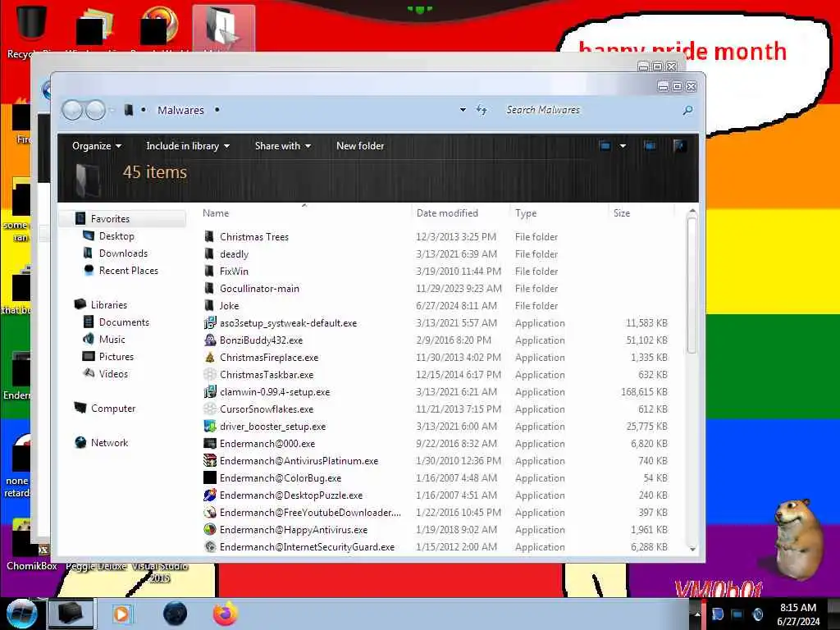Viewport: 840px width, 630px height.
Task: Select BonziBuddy432.exe file icon
Action: click(210, 340)
